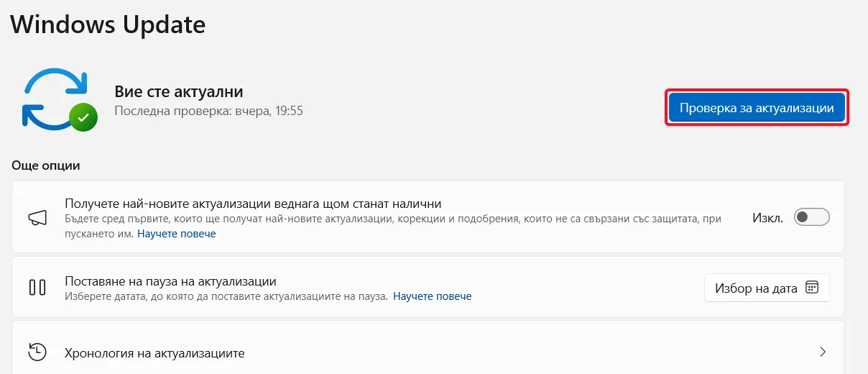Open the Хронология на актуализациите row

pyautogui.click(x=428, y=352)
